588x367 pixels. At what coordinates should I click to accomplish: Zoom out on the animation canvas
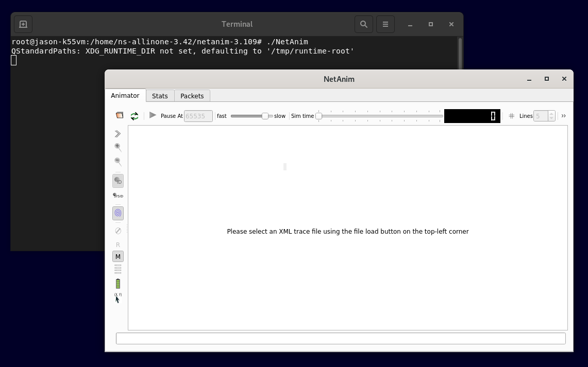click(x=117, y=162)
